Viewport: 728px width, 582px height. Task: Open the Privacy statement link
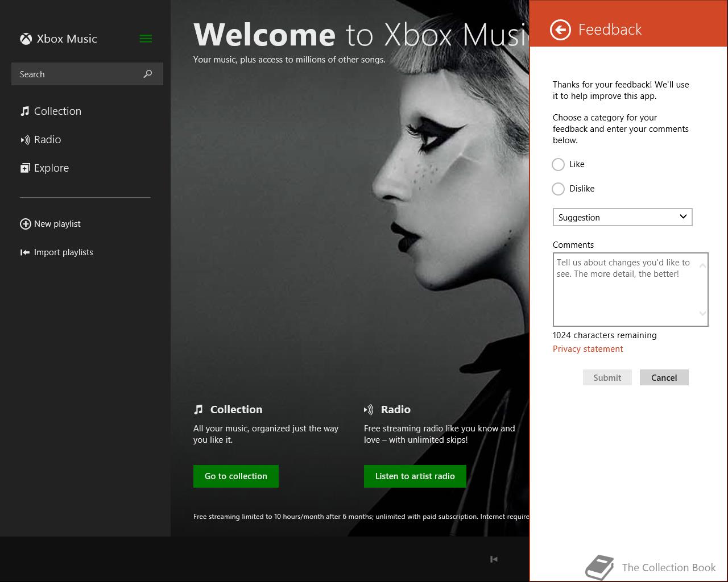588,349
